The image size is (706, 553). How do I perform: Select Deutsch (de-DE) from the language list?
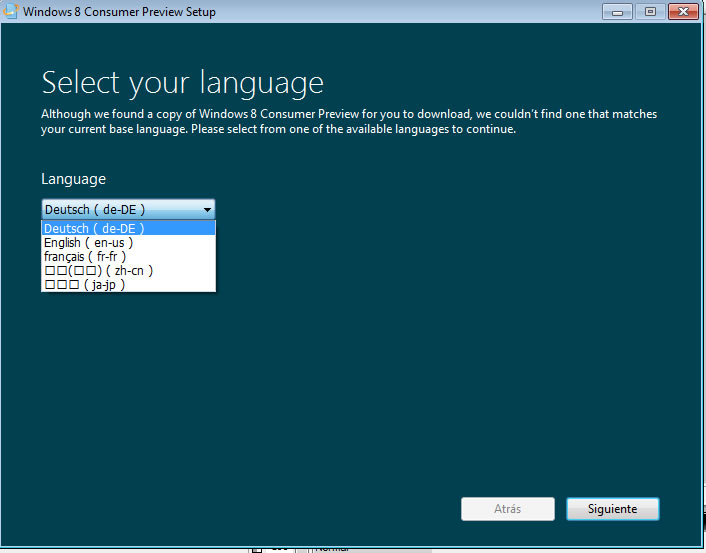[128, 228]
